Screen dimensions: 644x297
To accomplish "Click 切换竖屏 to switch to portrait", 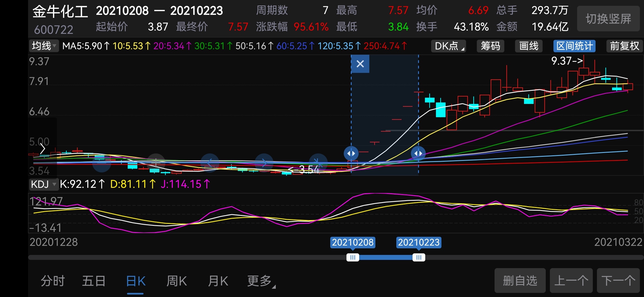I will click(x=608, y=19).
